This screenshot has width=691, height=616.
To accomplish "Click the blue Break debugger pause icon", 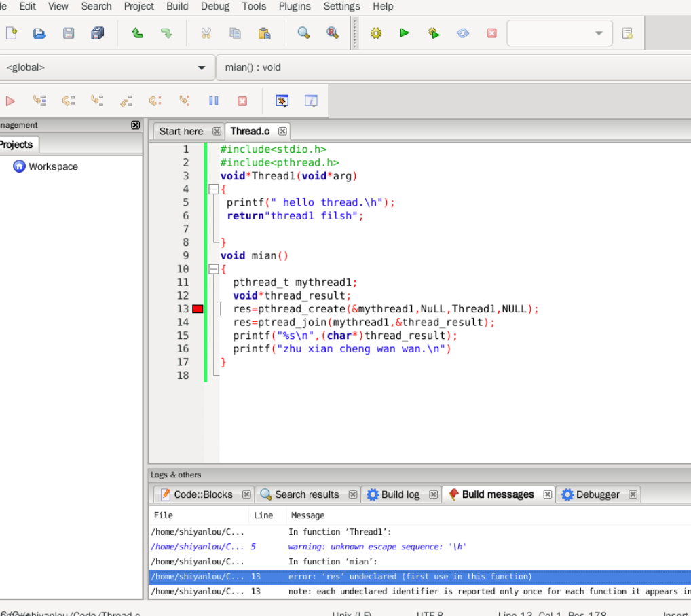I will (214, 101).
